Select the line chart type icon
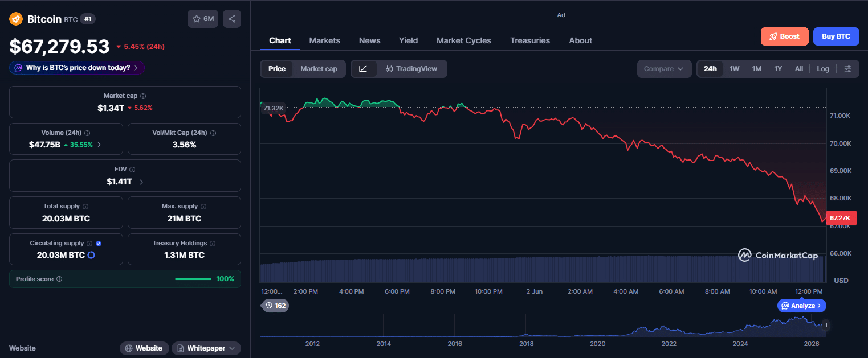868x358 pixels. pyautogui.click(x=364, y=69)
